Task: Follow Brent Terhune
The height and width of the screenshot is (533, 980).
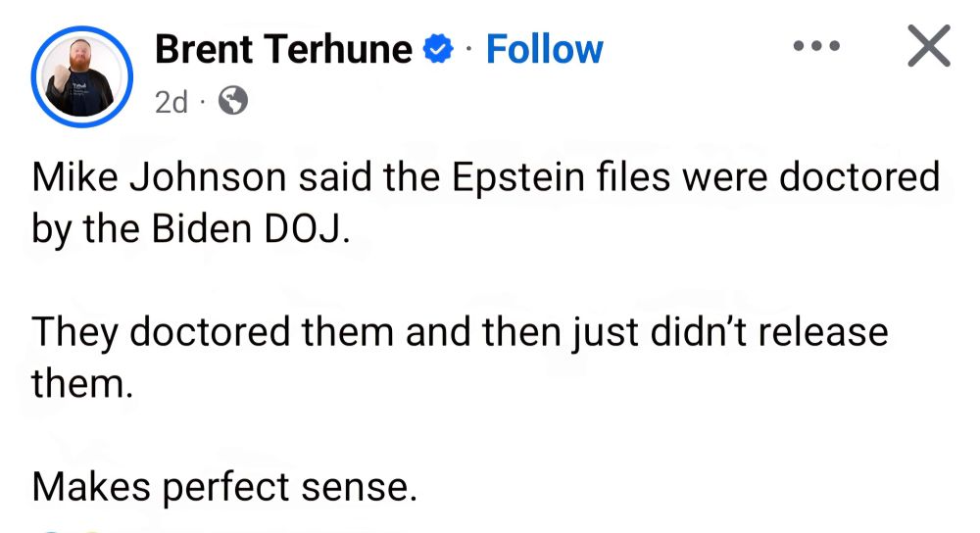Action: [x=544, y=49]
